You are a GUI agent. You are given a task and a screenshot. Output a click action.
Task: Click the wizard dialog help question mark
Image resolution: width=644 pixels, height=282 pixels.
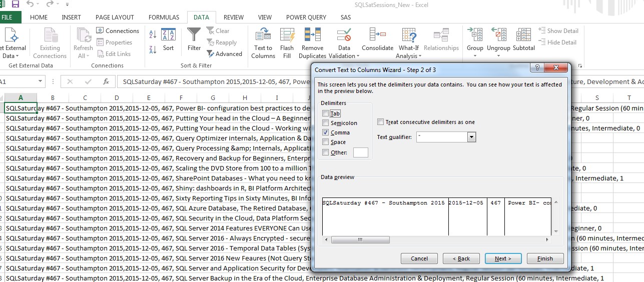(536, 68)
